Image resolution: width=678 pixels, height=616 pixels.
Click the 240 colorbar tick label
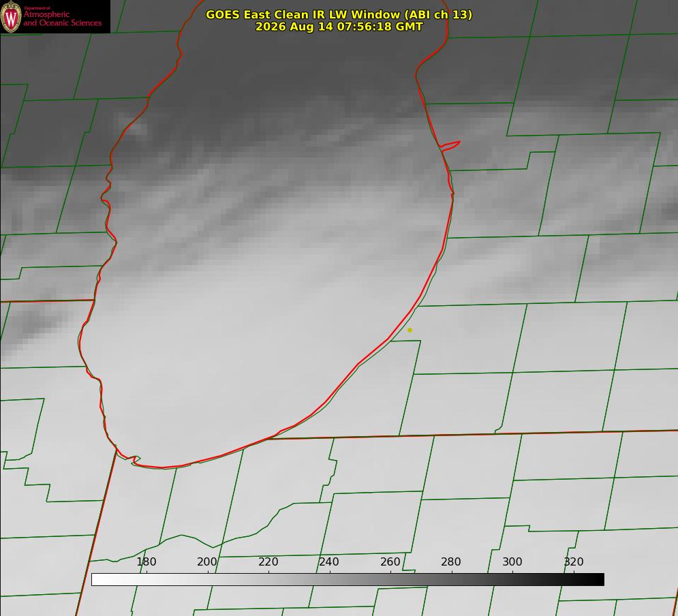pyautogui.click(x=329, y=561)
